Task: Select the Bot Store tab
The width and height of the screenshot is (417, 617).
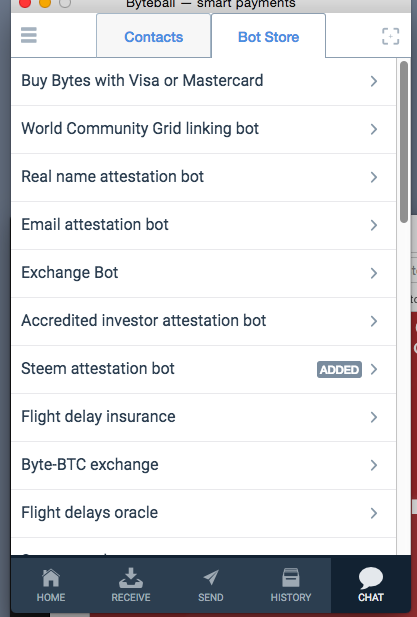Action: [268, 37]
